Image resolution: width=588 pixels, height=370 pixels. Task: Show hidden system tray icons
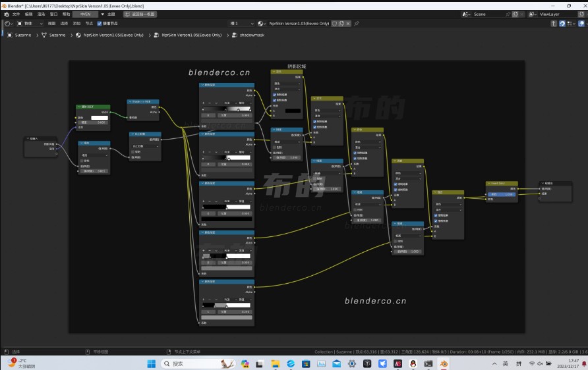494,363
